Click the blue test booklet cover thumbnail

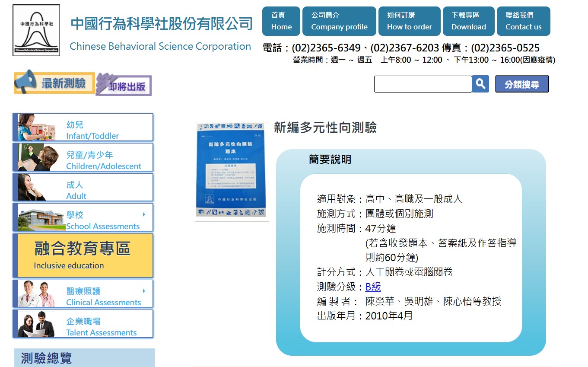point(232,172)
